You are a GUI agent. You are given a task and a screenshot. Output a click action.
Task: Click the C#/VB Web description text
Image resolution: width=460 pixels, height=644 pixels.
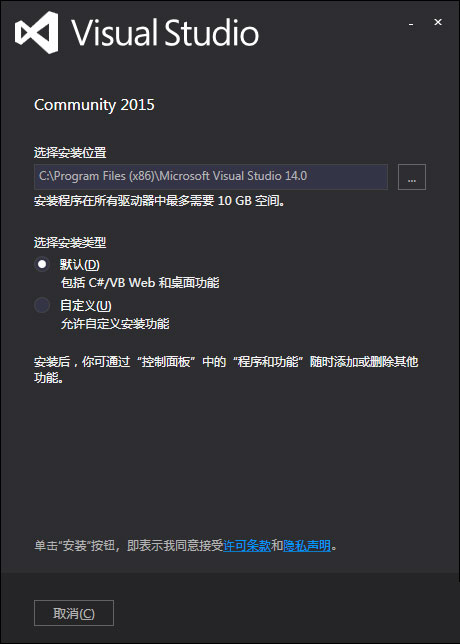point(140,283)
